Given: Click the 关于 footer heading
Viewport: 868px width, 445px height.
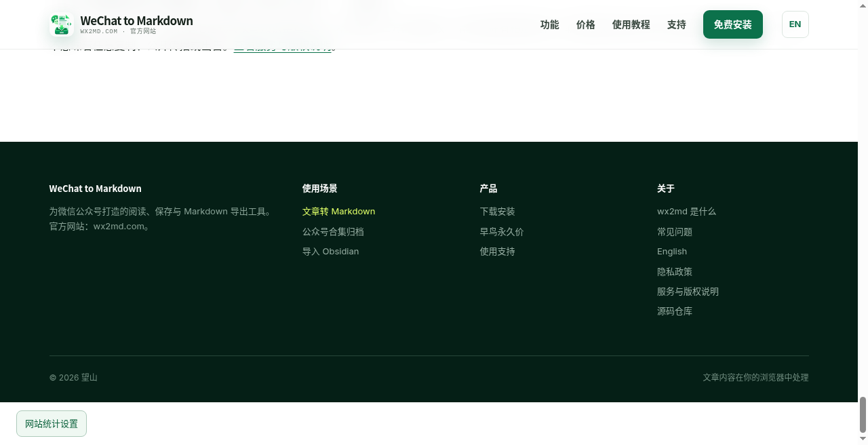Looking at the screenshot, I should pyautogui.click(x=666, y=189).
